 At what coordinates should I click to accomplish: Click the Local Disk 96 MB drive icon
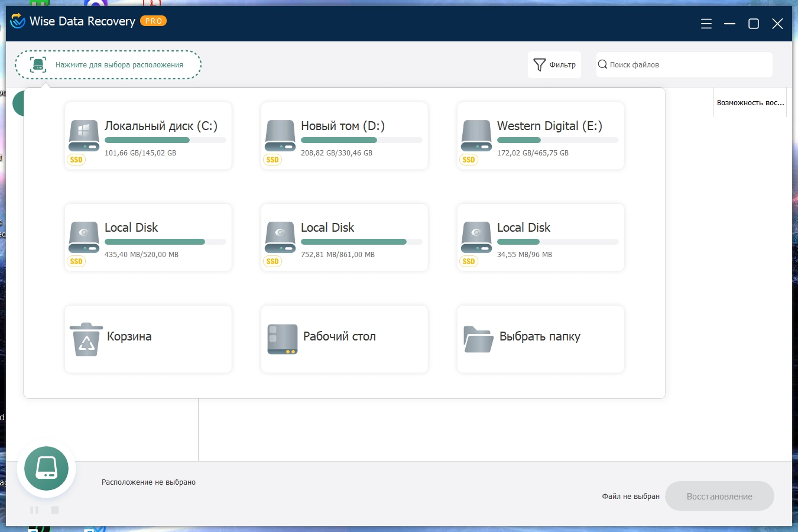click(x=476, y=238)
